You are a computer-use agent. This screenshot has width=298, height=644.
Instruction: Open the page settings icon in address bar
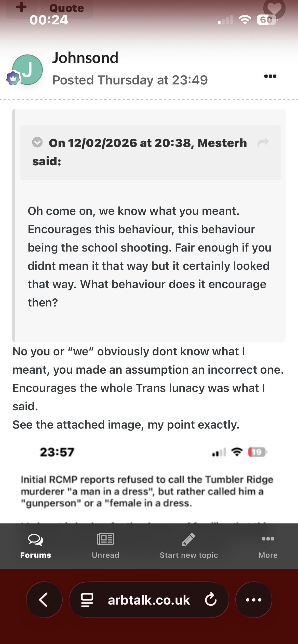coord(87,600)
